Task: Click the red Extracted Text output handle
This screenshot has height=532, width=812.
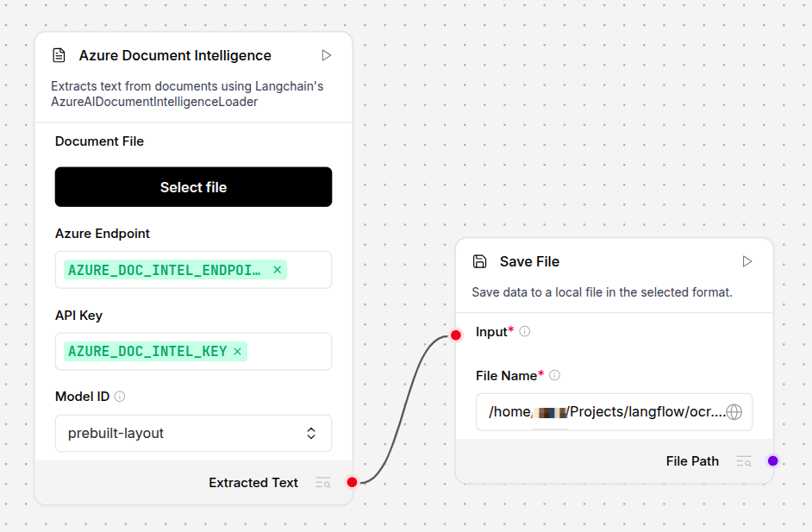Action: click(352, 482)
